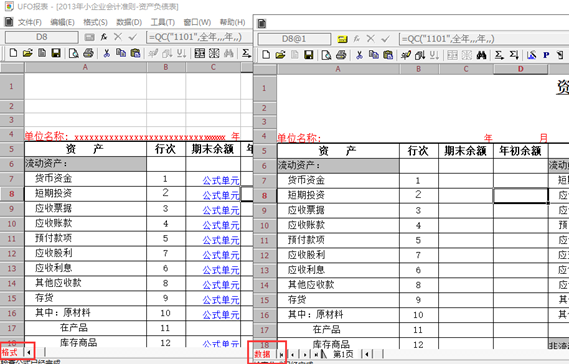Click the binoculars Find icon in right toolbar
Viewport: 569px width, 364px height.
pyautogui.click(x=482, y=55)
